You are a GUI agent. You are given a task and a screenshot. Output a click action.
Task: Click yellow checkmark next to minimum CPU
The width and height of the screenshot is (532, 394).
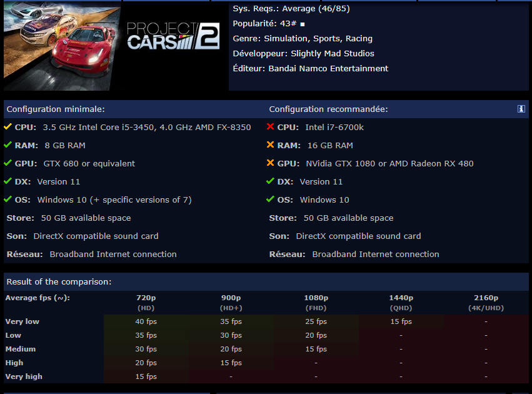click(8, 127)
